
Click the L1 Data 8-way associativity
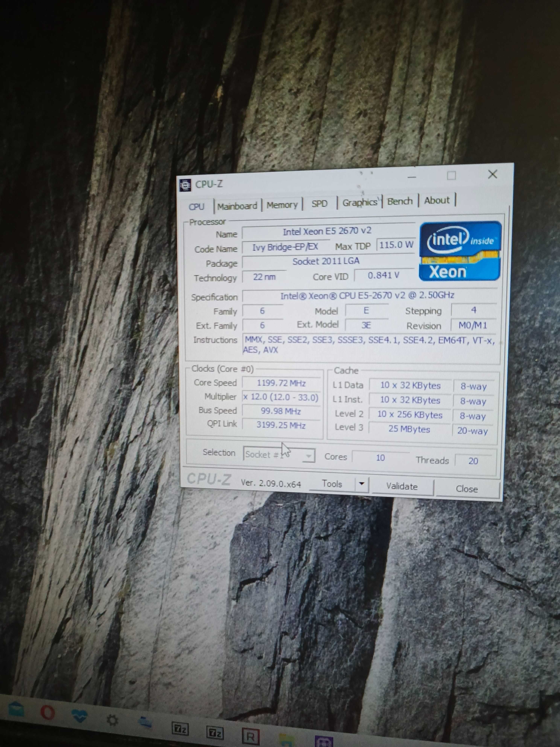tap(474, 386)
